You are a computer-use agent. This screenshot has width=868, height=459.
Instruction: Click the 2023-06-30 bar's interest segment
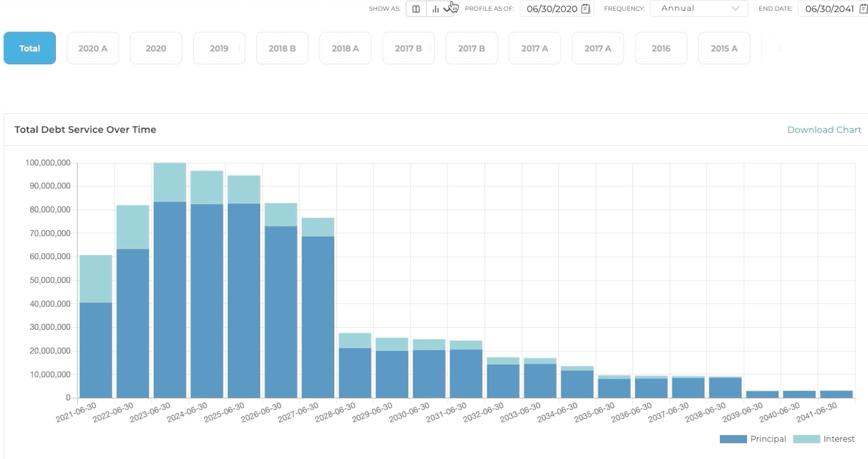(170, 182)
